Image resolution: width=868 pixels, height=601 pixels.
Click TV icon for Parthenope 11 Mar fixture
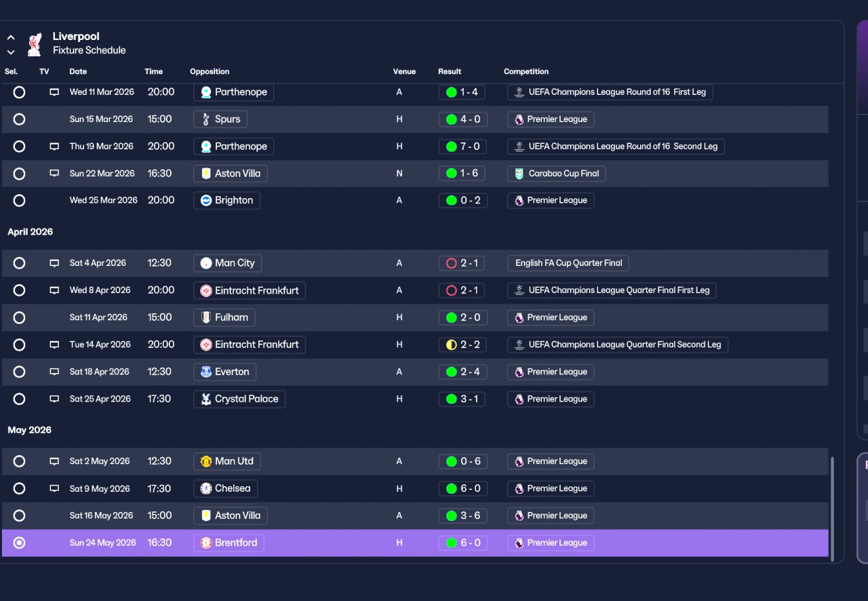[x=54, y=92]
